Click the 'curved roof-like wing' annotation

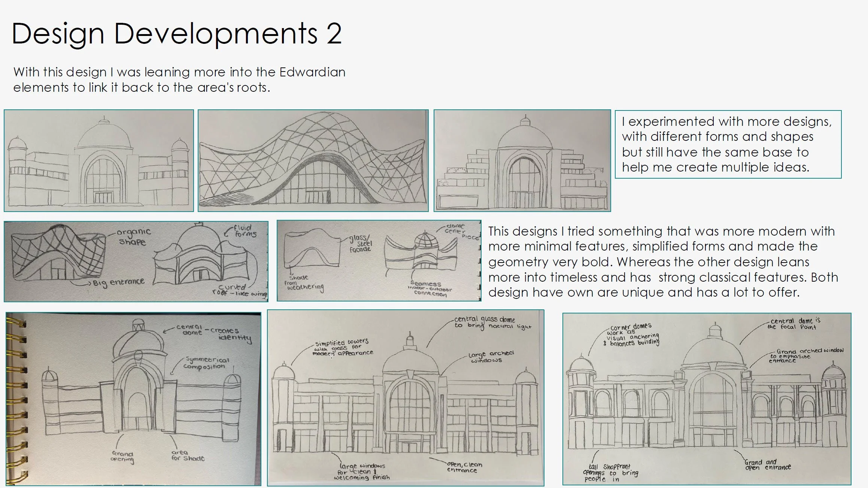coord(240,290)
